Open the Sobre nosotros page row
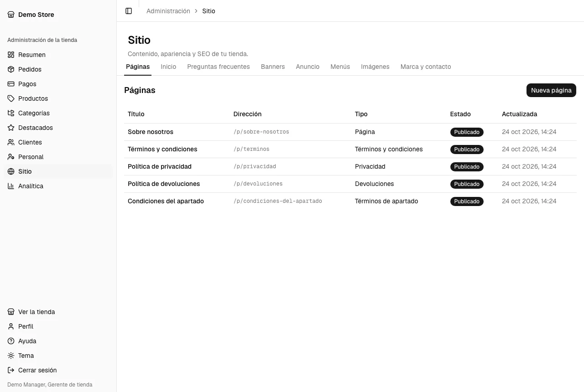Image resolution: width=584 pixels, height=392 pixels. (x=350, y=132)
